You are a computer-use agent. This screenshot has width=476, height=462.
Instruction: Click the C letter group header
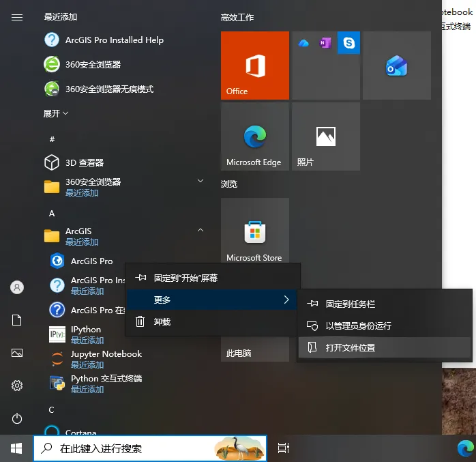[52, 410]
